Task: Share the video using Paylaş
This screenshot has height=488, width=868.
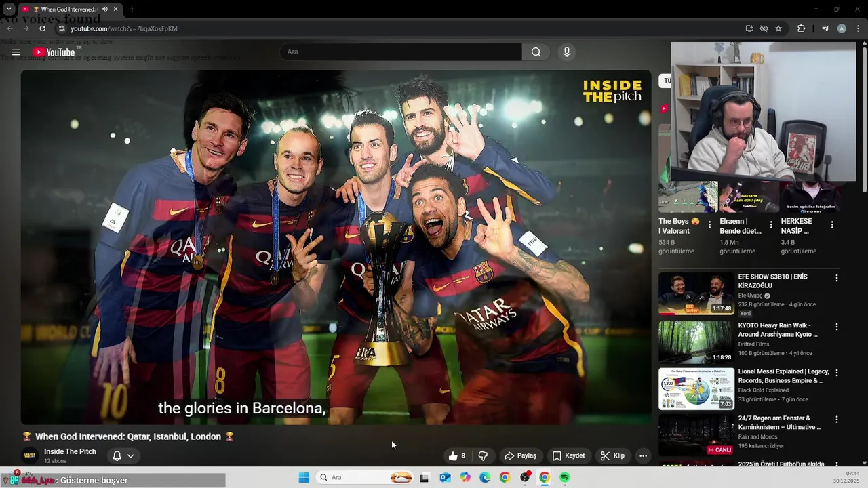Action: 520,455
